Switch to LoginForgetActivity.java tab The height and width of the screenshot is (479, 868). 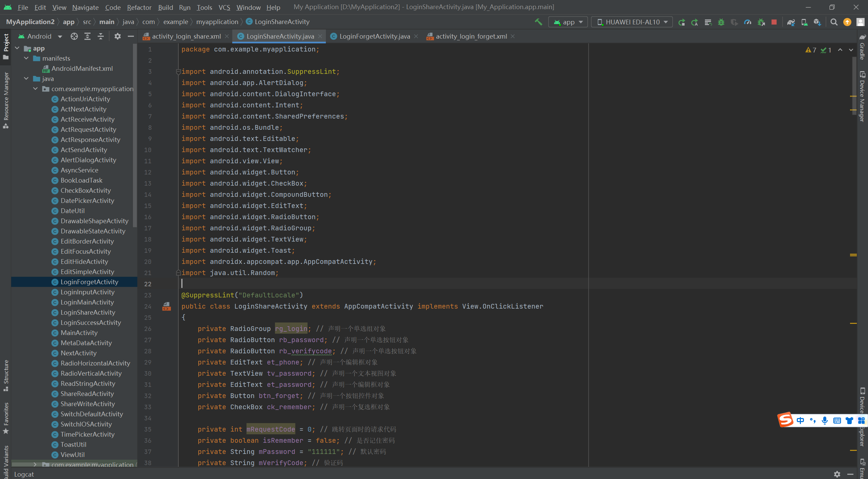[x=374, y=36]
